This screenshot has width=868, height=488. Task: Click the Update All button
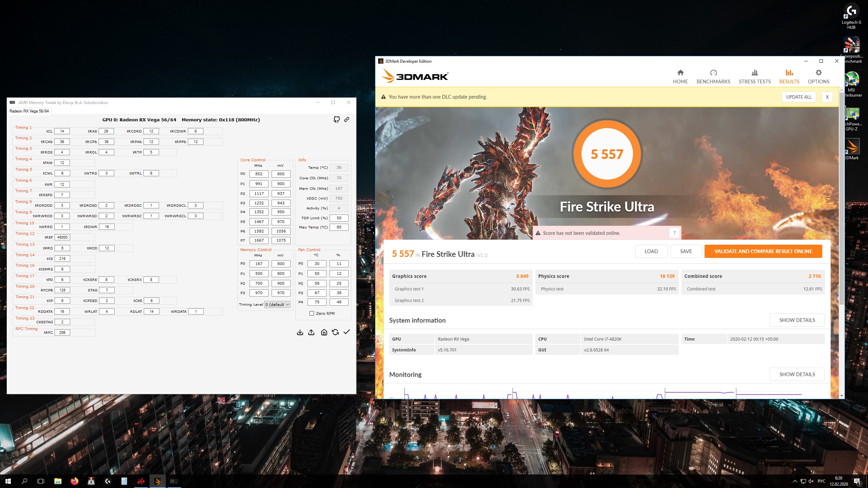[x=798, y=97]
